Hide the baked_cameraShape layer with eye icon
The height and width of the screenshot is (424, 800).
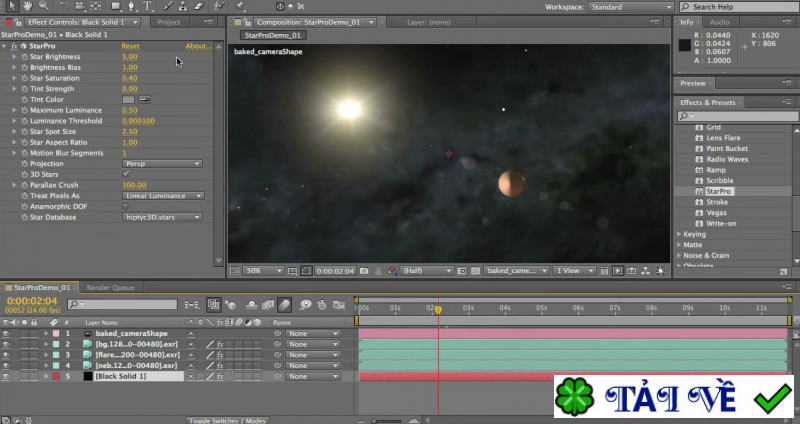6,333
